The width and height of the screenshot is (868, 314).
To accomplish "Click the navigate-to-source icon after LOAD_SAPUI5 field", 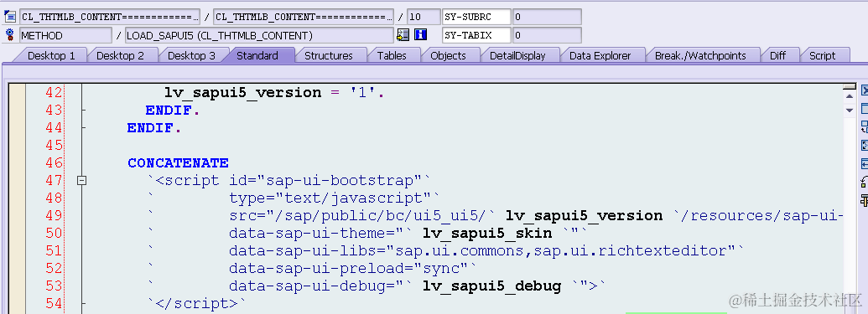I will (403, 35).
